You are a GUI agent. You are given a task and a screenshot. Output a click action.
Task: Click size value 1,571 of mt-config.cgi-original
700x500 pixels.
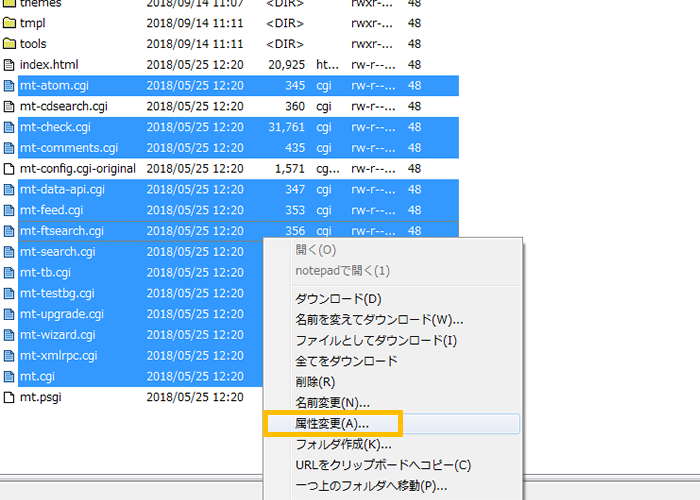click(290, 169)
